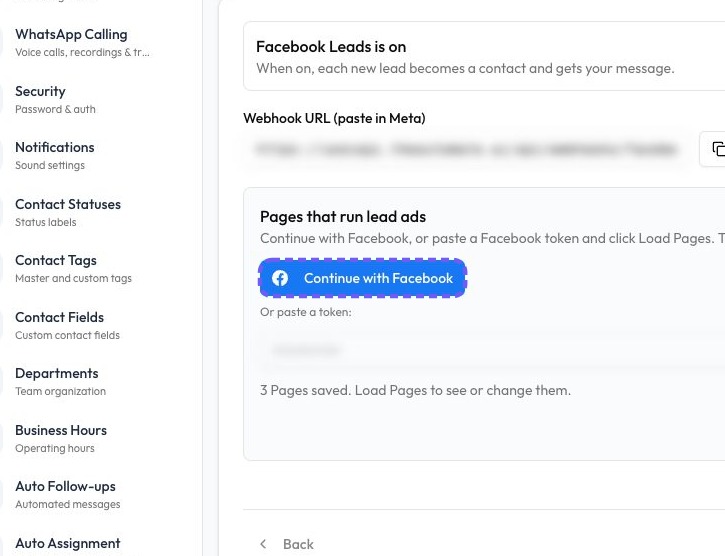Image resolution: width=725 pixels, height=556 pixels.
Task: Click the Pages that run lead ads heading
Action: coord(343,216)
